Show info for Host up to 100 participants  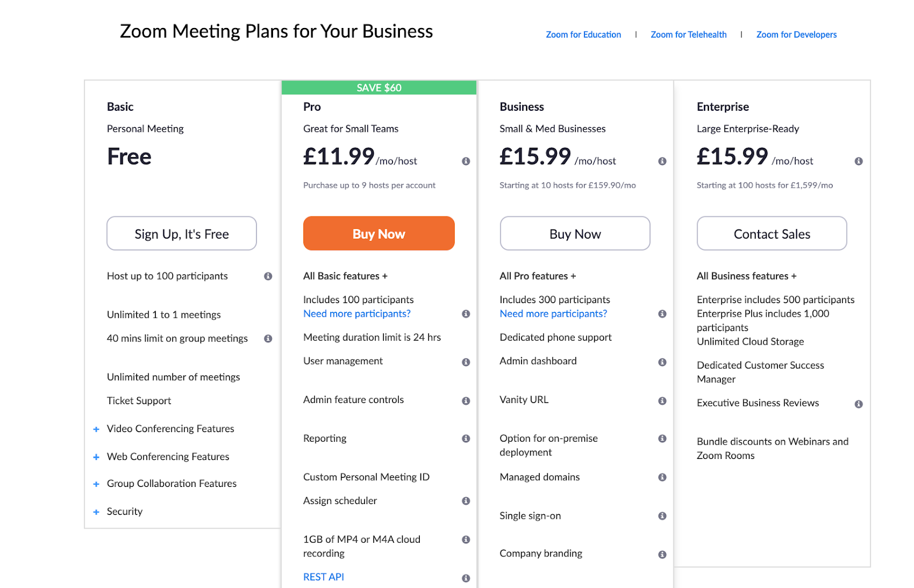268,276
